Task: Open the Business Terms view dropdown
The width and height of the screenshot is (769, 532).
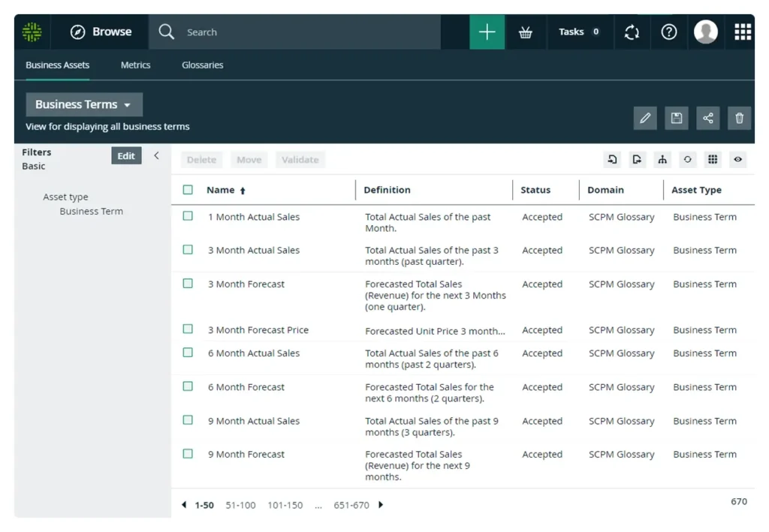Action: [x=83, y=105]
